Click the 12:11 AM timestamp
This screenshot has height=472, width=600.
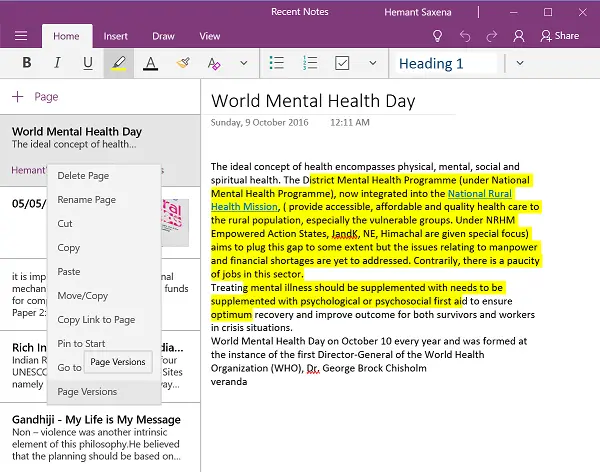(x=350, y=122)
